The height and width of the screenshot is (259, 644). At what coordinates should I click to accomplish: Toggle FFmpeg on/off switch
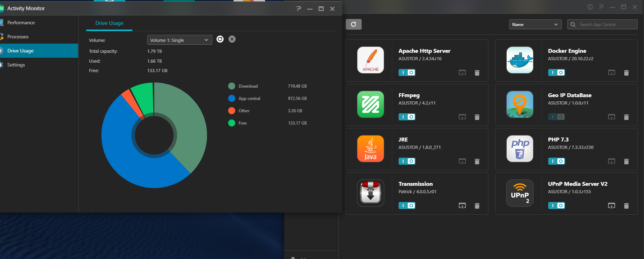(407, 117)
